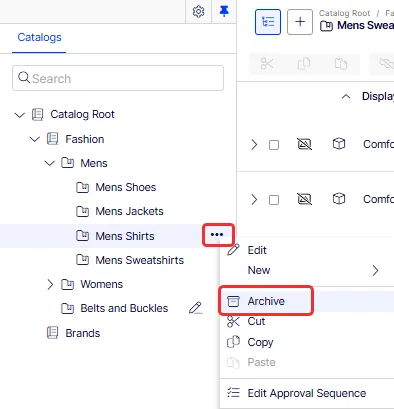
Task: Collapse the Catalog Root node
Action: point(20,115)
